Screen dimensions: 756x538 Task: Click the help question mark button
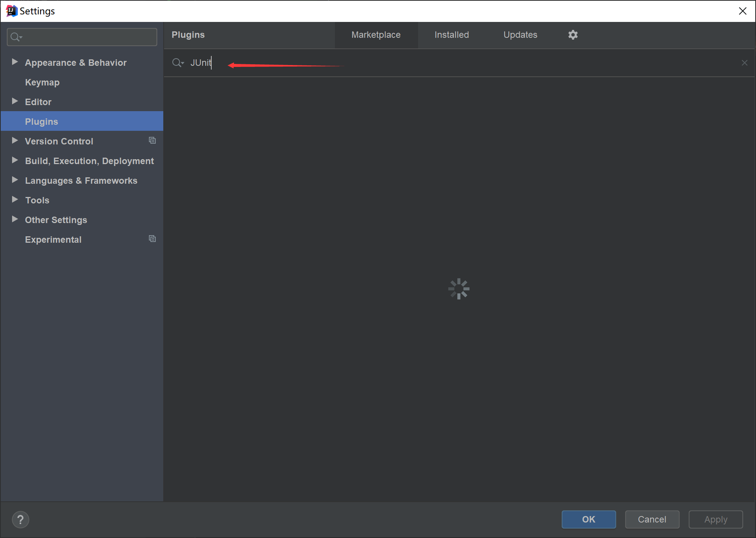tap(20, 519)
